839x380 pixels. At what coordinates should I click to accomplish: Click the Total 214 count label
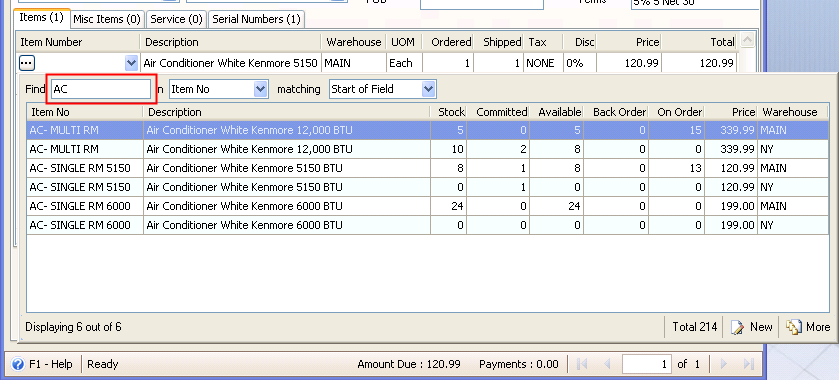pos(695,326)
